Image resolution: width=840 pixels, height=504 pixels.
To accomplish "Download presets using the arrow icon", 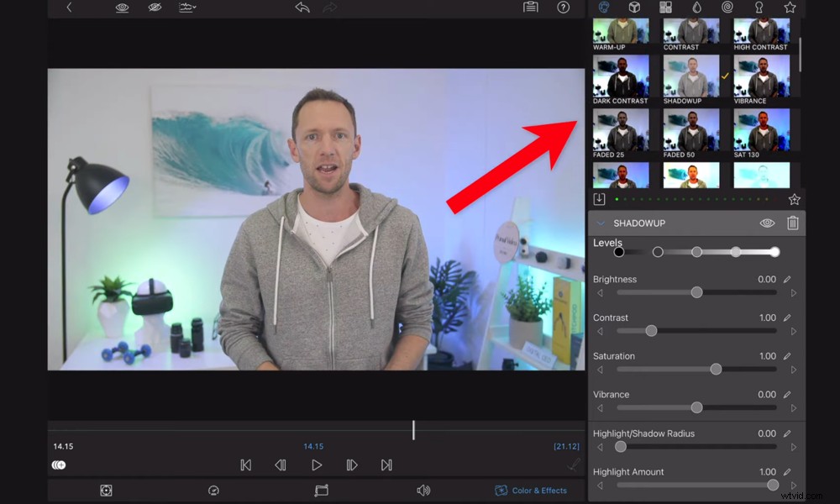I will [600, 199].
